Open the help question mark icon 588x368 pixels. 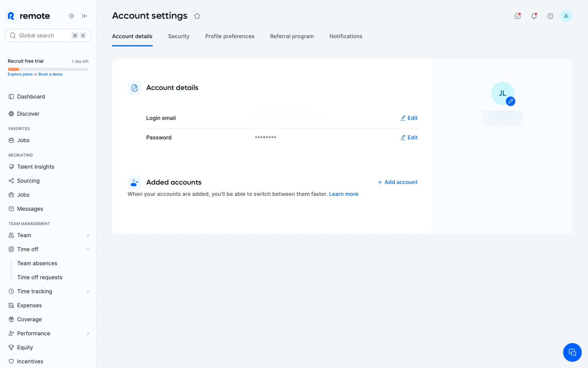click(x=550, y=16)
